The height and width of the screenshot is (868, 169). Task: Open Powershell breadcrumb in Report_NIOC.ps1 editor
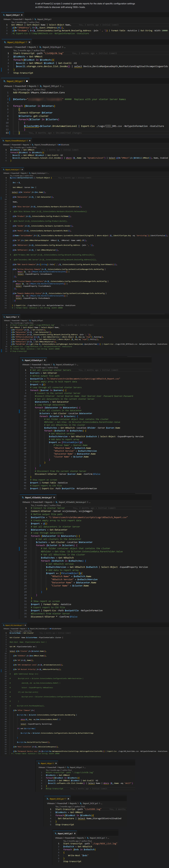pos(70,838)
